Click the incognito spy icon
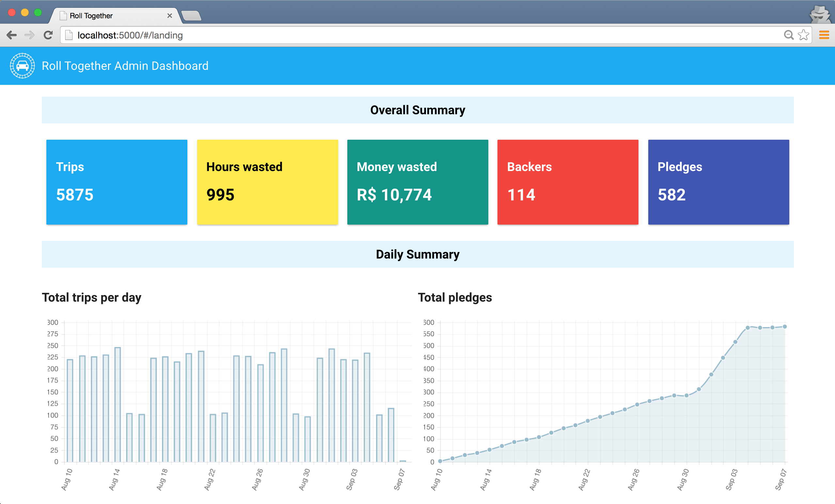Image resolution: width=835 pixels, height=504 pixels. coord(820,14)
